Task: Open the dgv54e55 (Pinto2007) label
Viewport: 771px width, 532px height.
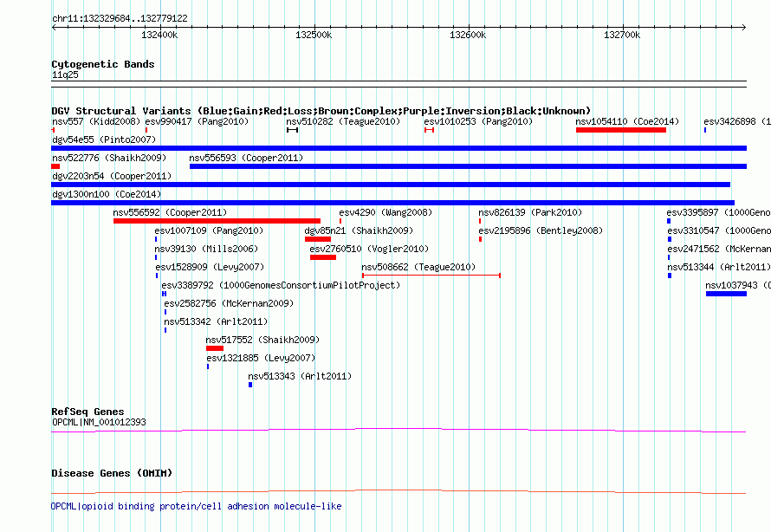Action: (104, 139)
